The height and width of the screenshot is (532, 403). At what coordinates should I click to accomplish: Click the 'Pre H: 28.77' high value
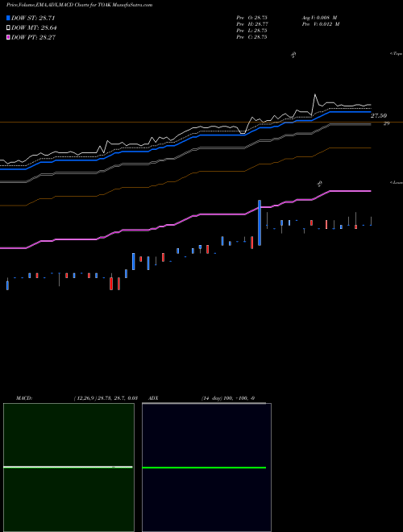pos(251,24)
